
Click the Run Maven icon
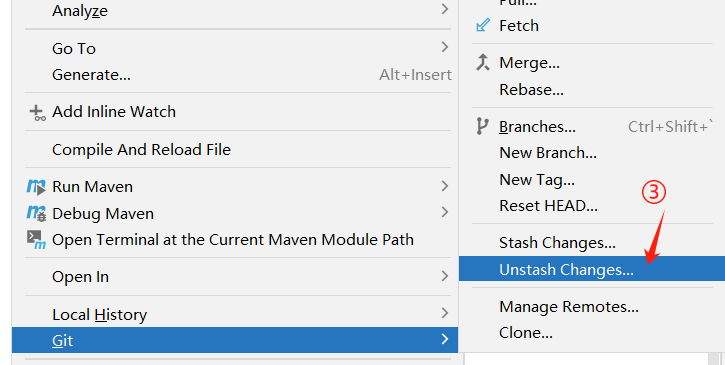coord(36,186)
